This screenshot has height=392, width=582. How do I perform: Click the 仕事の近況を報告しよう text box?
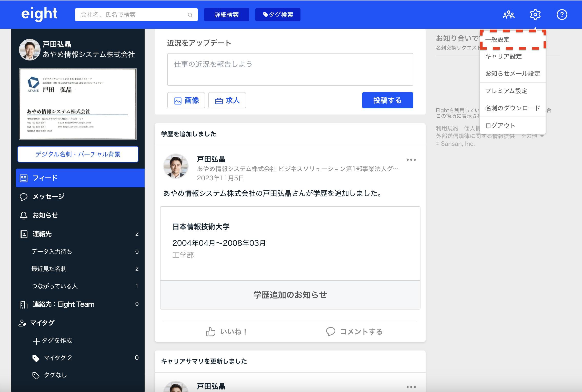pos(290,69)
